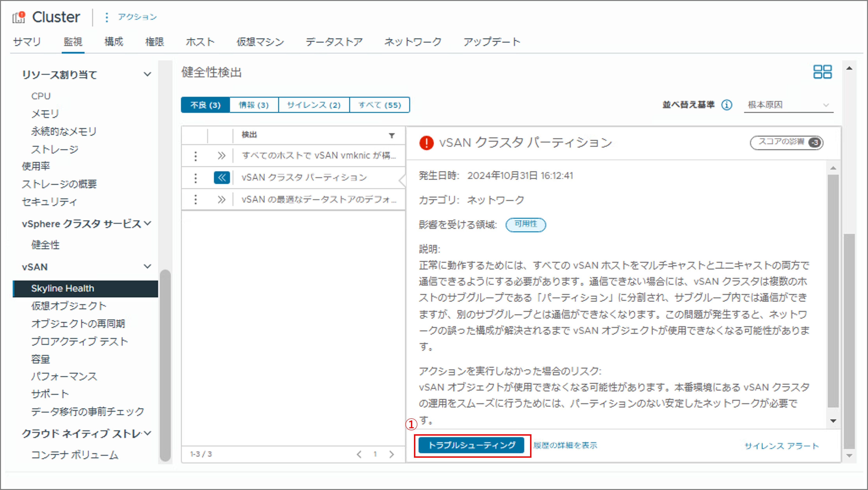Select データ移行の事前チェック in sidebar
Image resolution: width=868 pixels, height=490 pixels.
click(88, 411)
